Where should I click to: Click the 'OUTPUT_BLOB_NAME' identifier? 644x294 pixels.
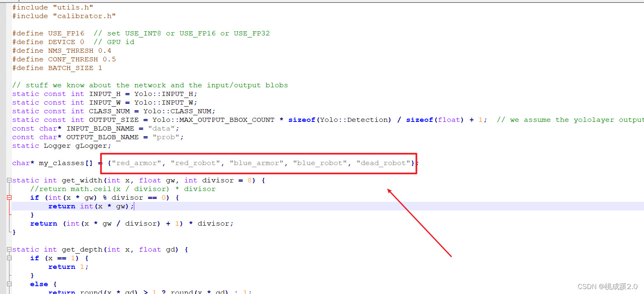[103, 137]
